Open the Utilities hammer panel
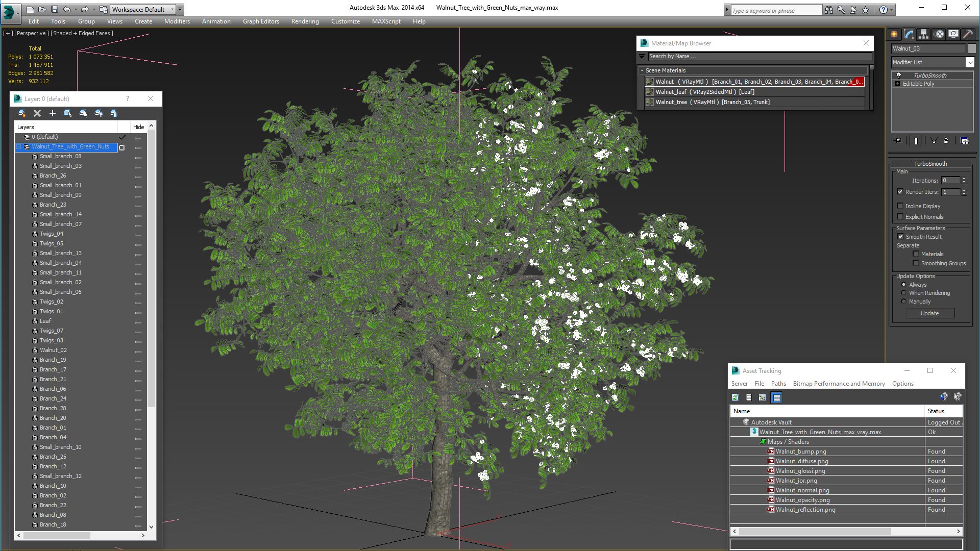This screenshot has height=551, width=980. pyautogui.click(x=968, y=34)
